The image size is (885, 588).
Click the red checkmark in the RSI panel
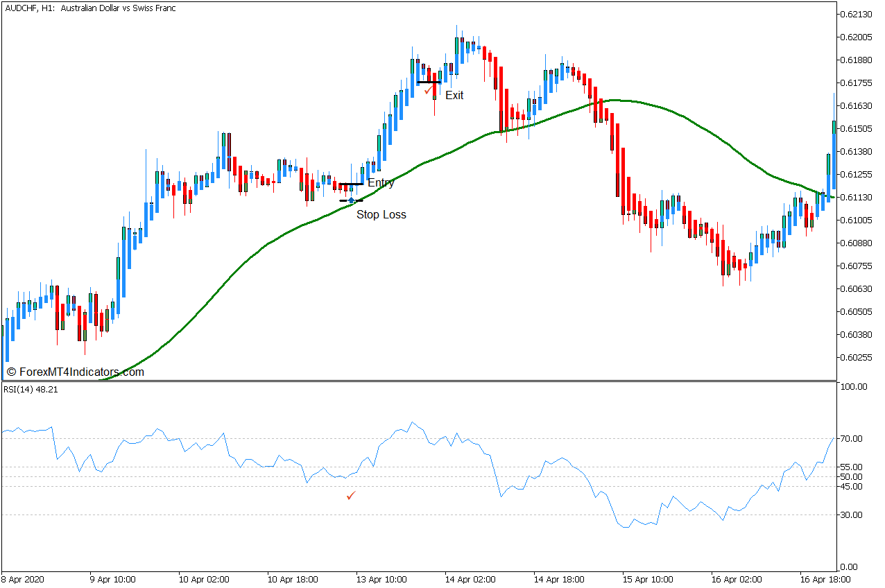click(x=351, y=496)
